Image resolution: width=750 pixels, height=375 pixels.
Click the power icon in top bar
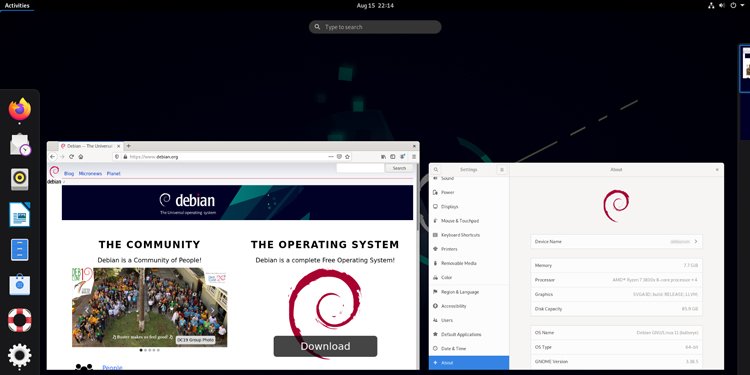pos(734,6)
